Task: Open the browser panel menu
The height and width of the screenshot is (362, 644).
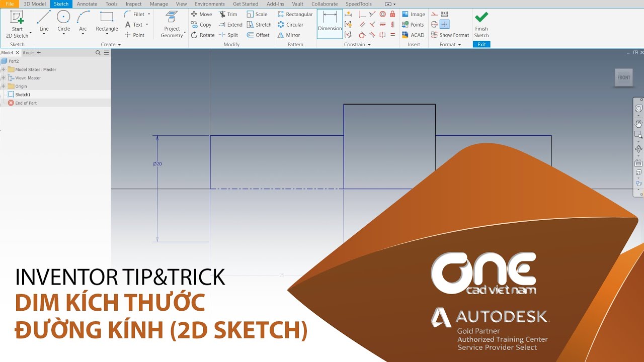Action: tap(106, 53)
